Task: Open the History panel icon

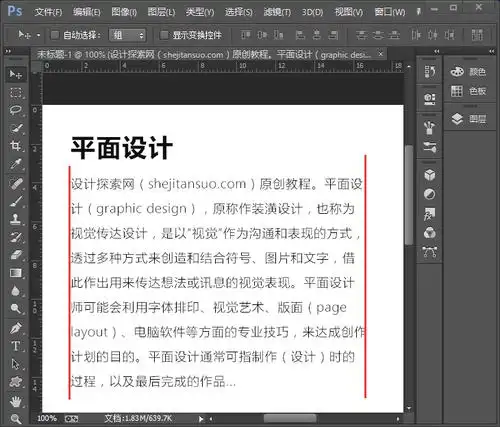Action: click(430, 72)
